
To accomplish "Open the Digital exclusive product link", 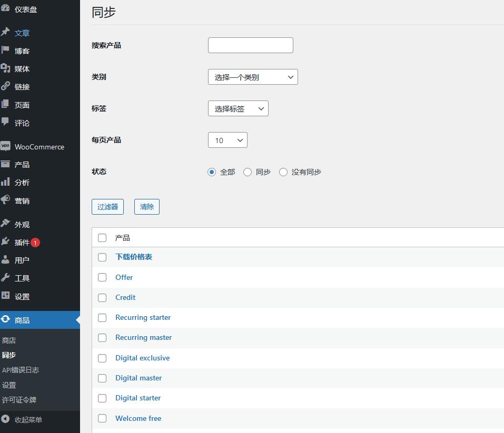I will (142, 358).
